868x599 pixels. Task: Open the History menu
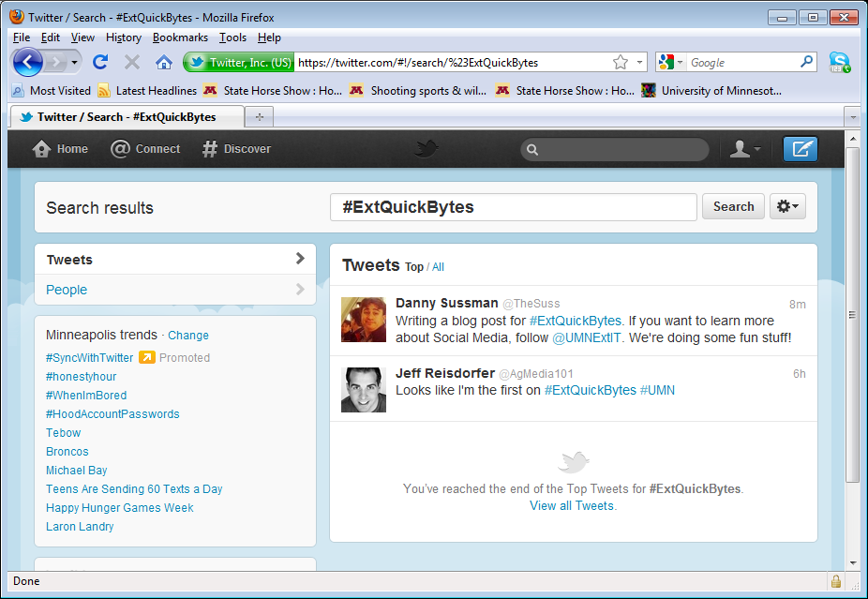[124, 37]
